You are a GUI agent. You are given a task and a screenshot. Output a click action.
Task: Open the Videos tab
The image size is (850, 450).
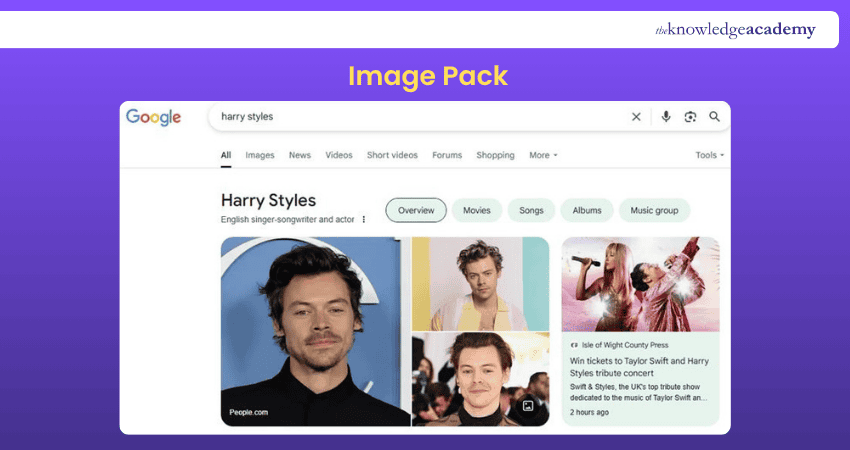(x=339, y=155)
